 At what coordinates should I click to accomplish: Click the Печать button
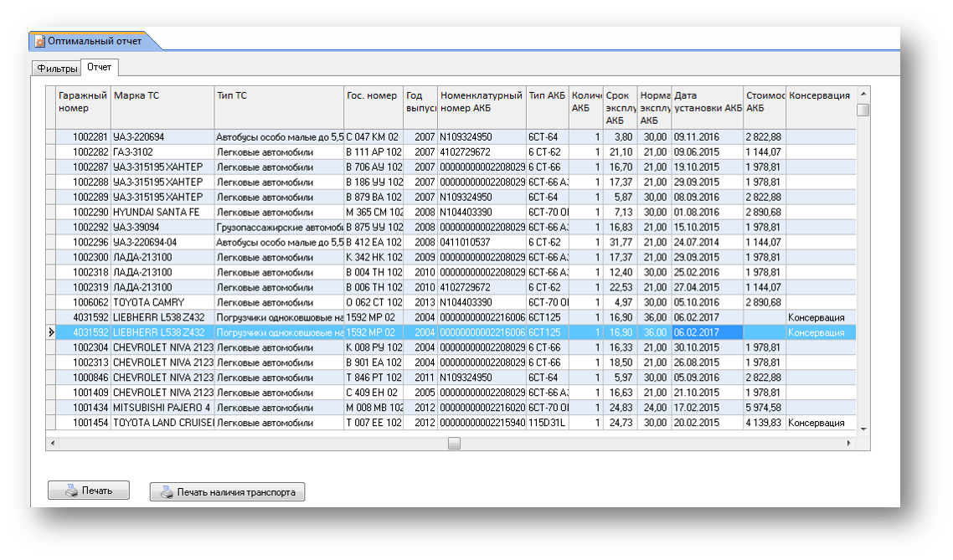pos(89,491)
